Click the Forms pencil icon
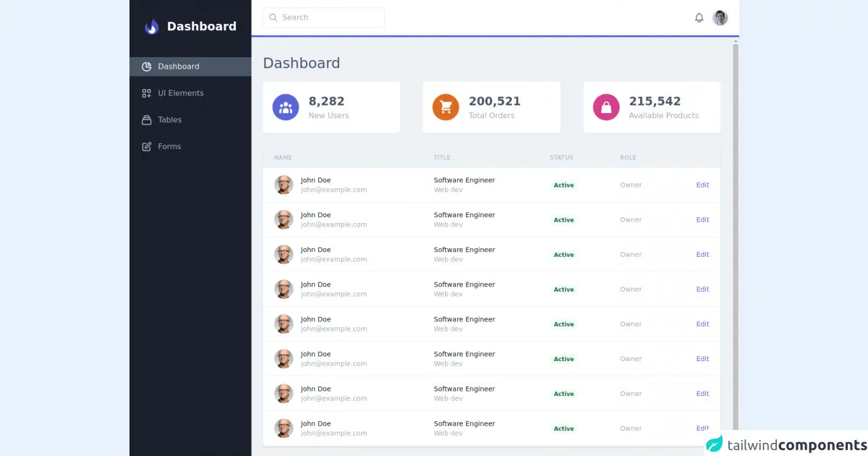The height and width of the screenshot is (456, 868). coord(147,147)
